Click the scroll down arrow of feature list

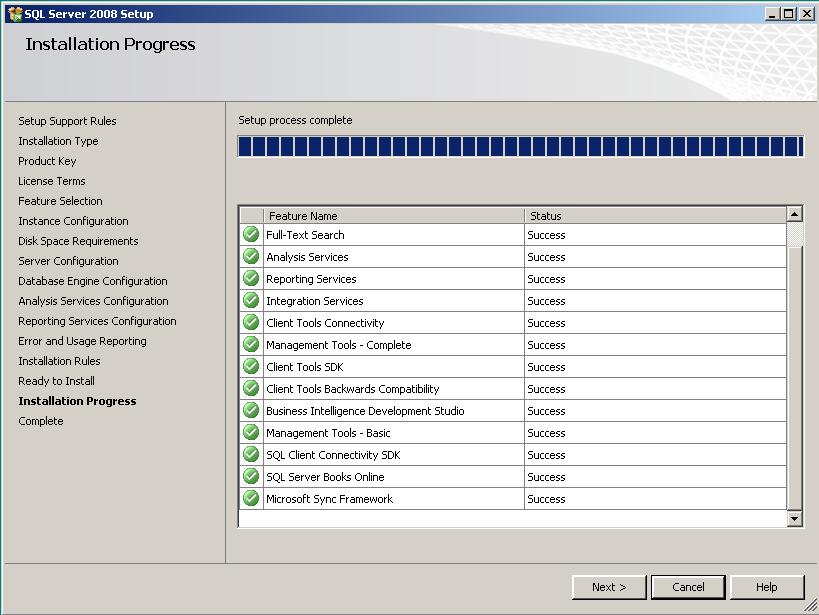tap(794, 519)
